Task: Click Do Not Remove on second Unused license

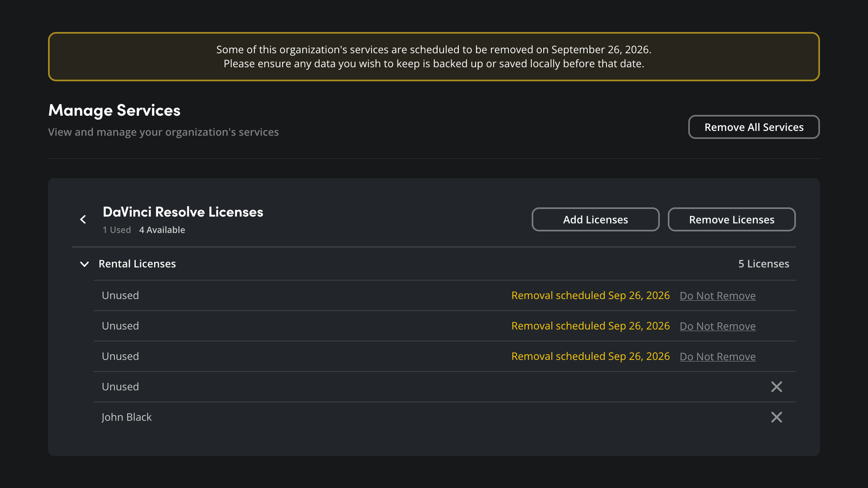Action: click(x=717, y=326)
